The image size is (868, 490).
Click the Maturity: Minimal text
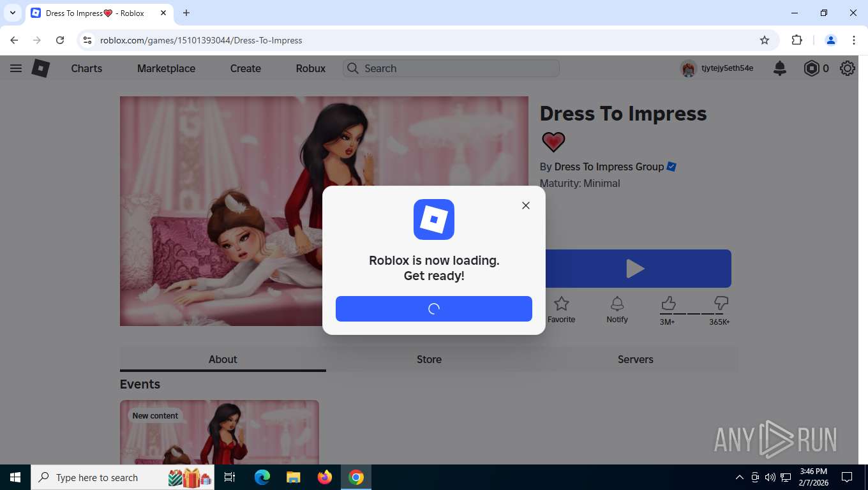pyautogui.click(x=580, y=183)
